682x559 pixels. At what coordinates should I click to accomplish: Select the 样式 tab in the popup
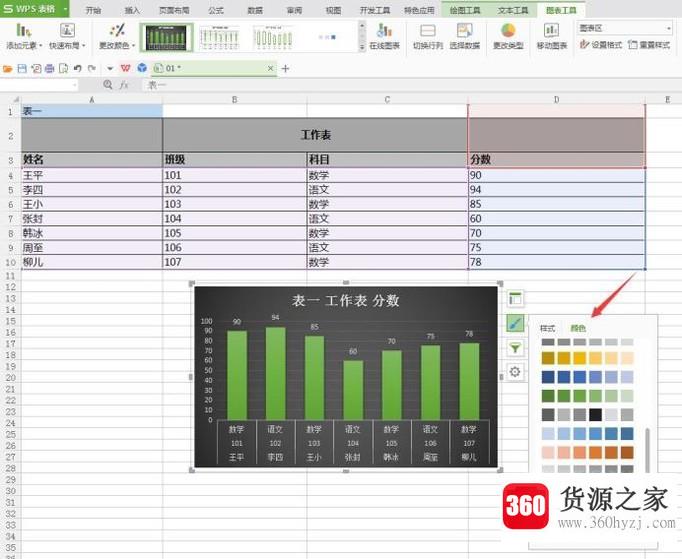pos(547,328)
